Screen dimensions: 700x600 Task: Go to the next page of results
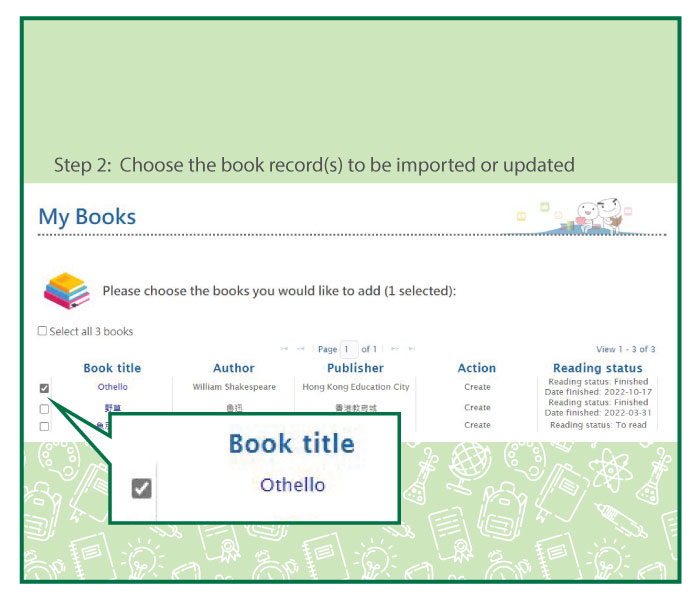pyautogui.click(x=394, y=349)
